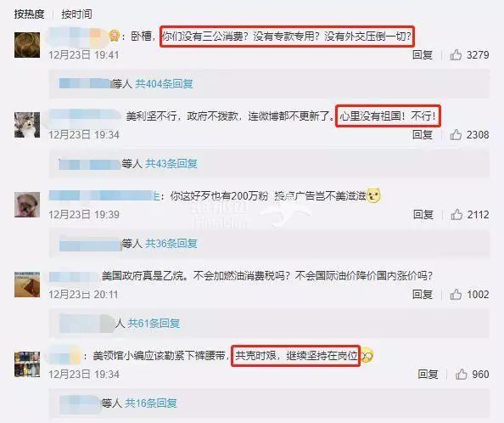This screenshot has width=504, height=423.
Task: Reply to the 美国政府真是乙烷 comment
Action: coord(423,295)
